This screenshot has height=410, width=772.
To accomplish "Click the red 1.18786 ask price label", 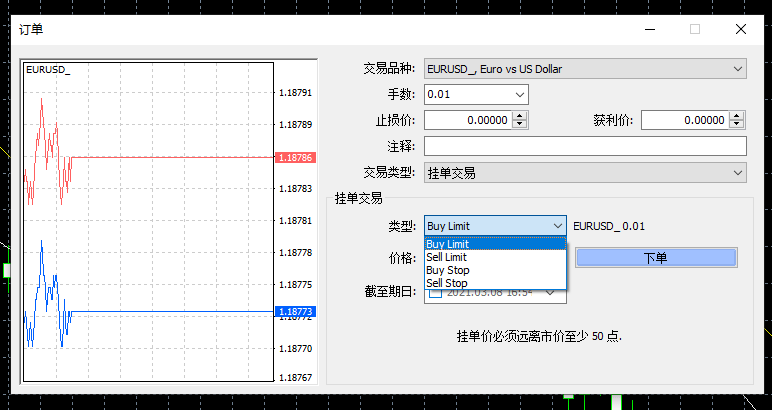I will (x=295, y=157).
